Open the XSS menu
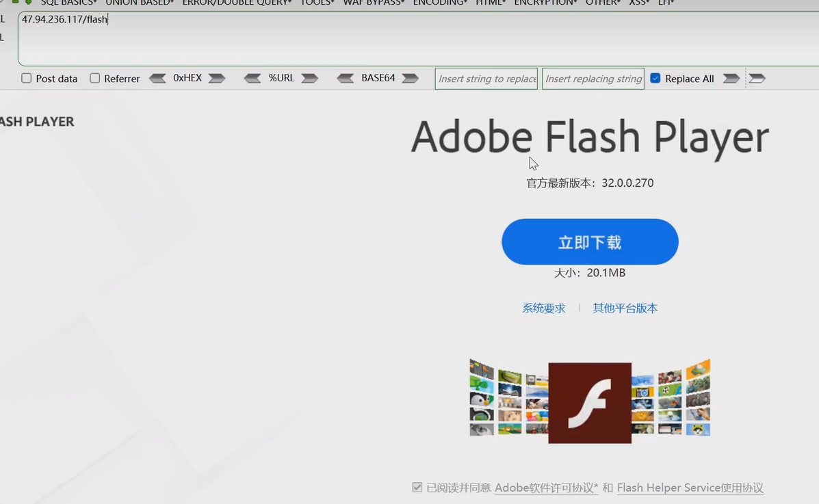 coord(639,3)
